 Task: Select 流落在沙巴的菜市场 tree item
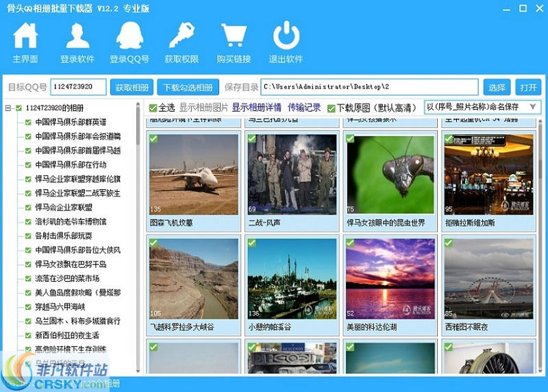(67, 279)
